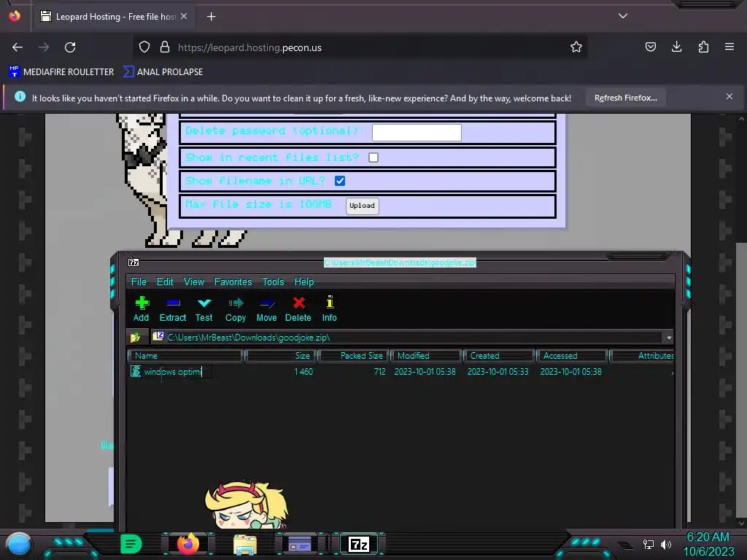
Task: Open the Help menu in 7-Zip
Action: (304, 281)
